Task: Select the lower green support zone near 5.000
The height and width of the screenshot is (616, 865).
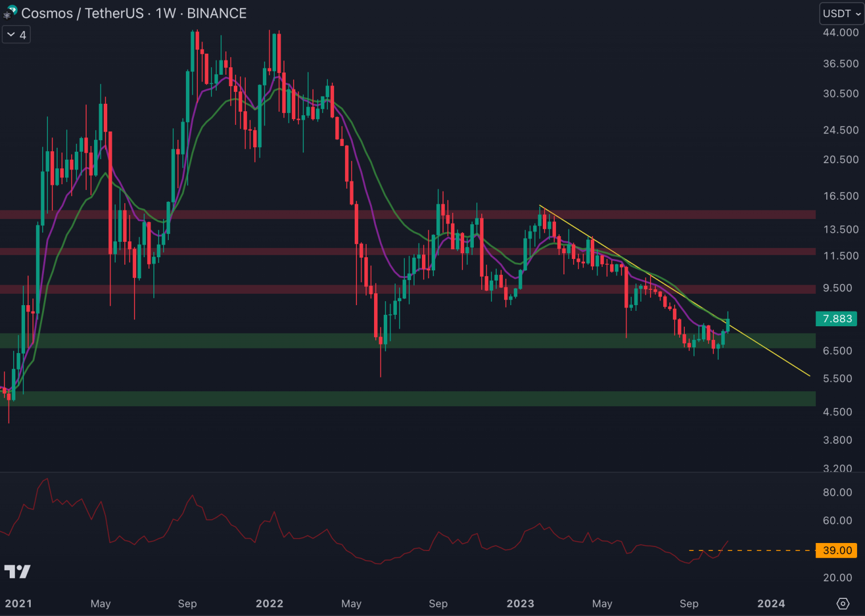Action: [399, 399]
